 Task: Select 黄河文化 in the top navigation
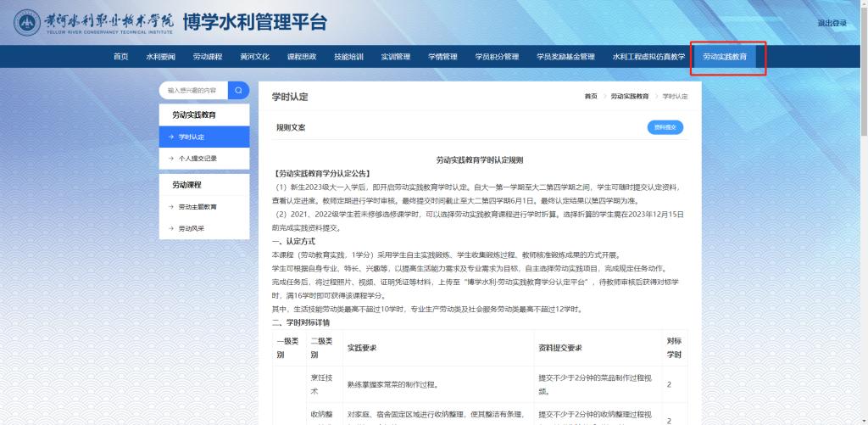coord(254,57)
